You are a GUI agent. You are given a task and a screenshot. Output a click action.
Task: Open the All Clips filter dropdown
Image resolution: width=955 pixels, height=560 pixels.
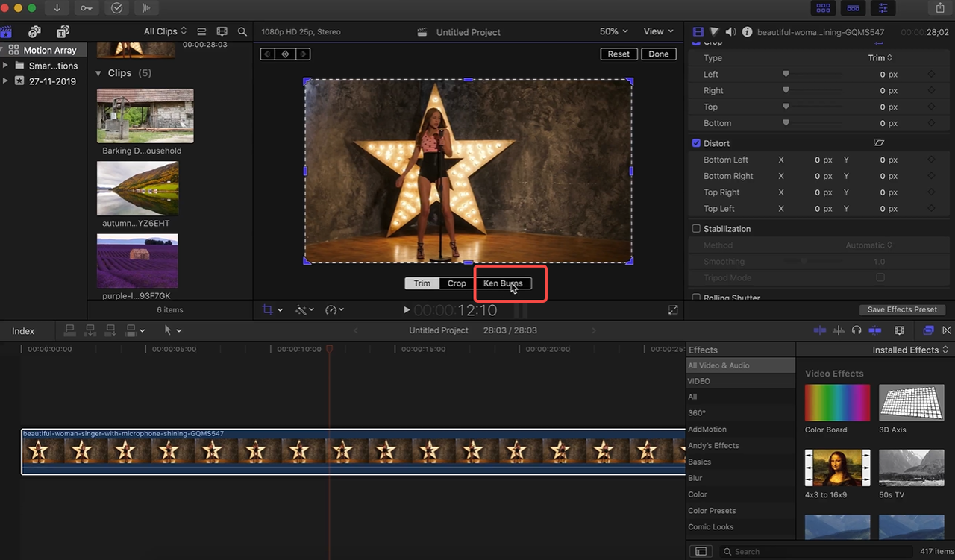165,31
